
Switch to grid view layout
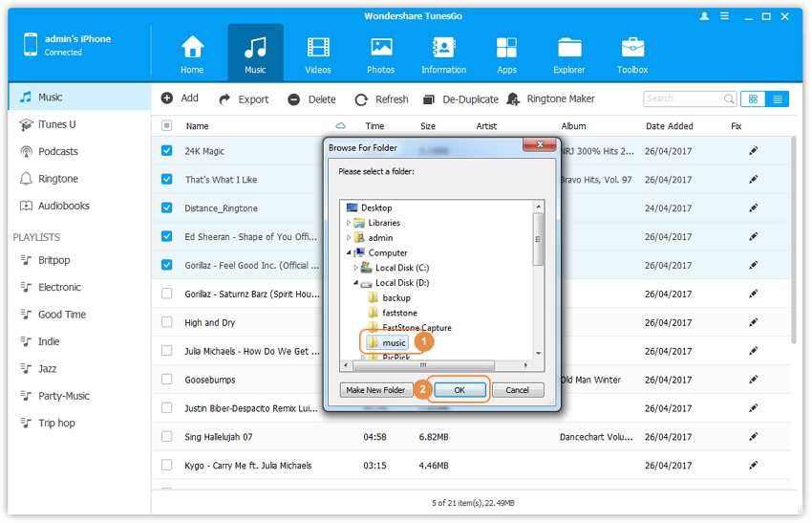[753, 98]
